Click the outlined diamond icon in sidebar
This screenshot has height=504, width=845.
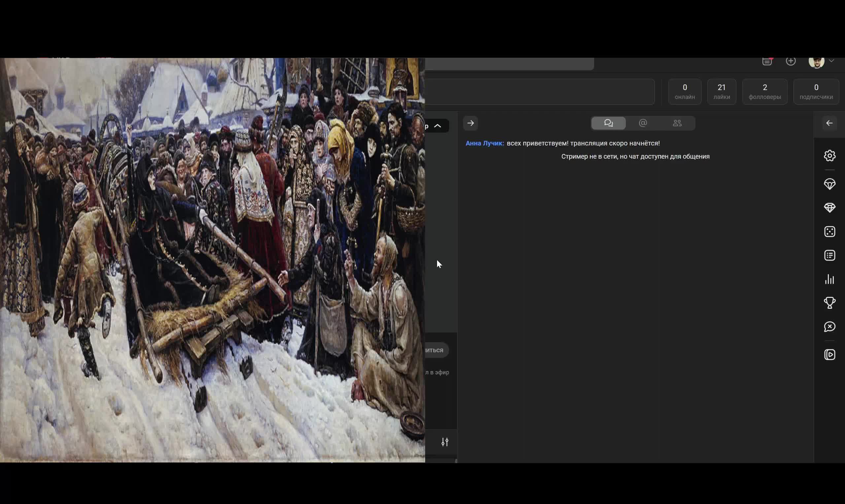click(829, 184)
